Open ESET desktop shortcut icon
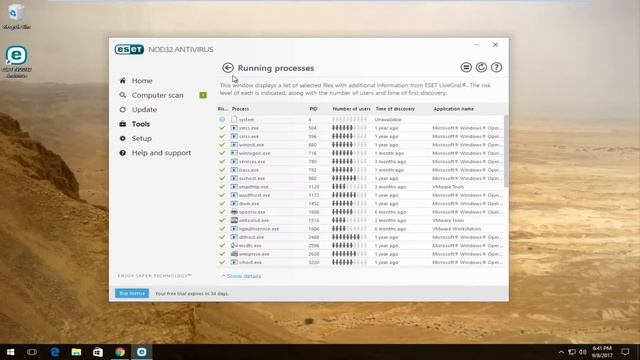 (16, 55)
